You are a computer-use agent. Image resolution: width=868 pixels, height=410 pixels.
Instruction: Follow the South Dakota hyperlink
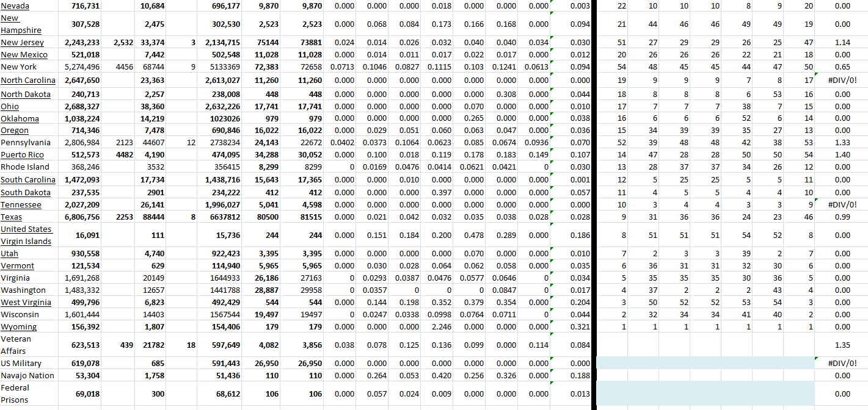(x=25, y=192)
